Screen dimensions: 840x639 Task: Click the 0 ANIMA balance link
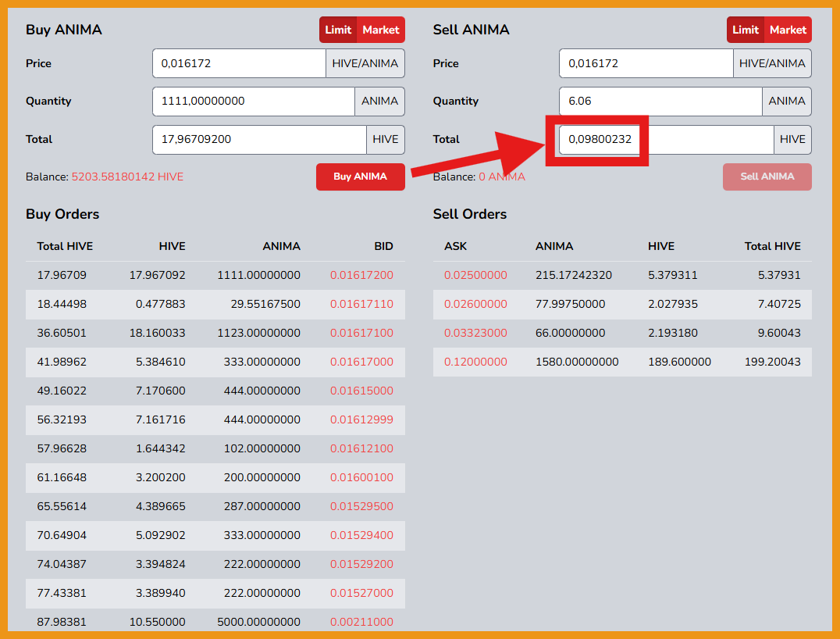pos(502,177)
